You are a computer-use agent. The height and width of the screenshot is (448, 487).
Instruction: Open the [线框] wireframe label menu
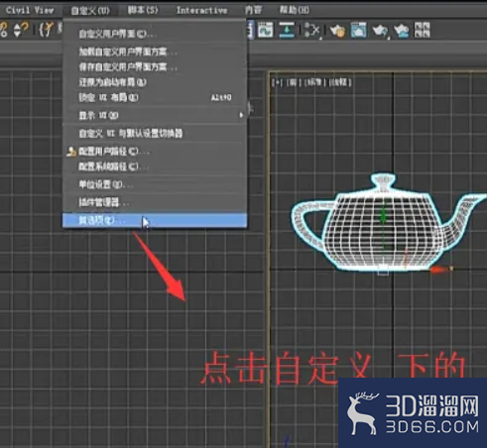[x=340, y=82]
